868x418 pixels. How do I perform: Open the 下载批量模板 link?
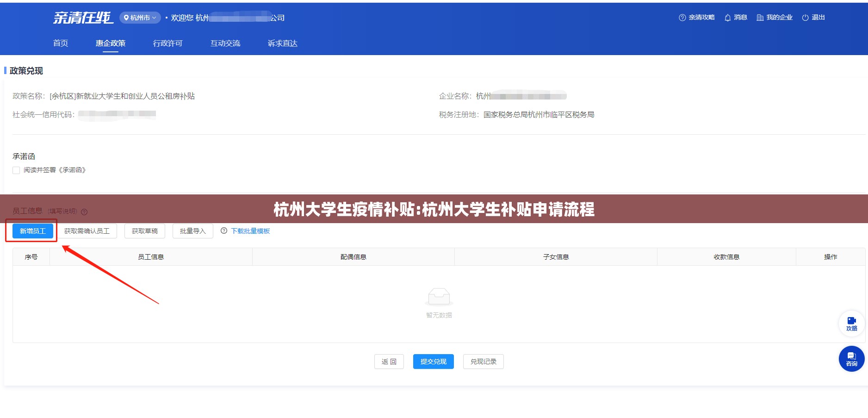(250, 231)
